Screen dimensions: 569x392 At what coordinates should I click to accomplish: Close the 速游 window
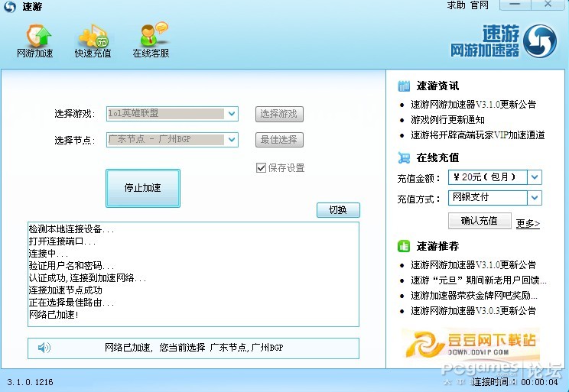[548, 5]
